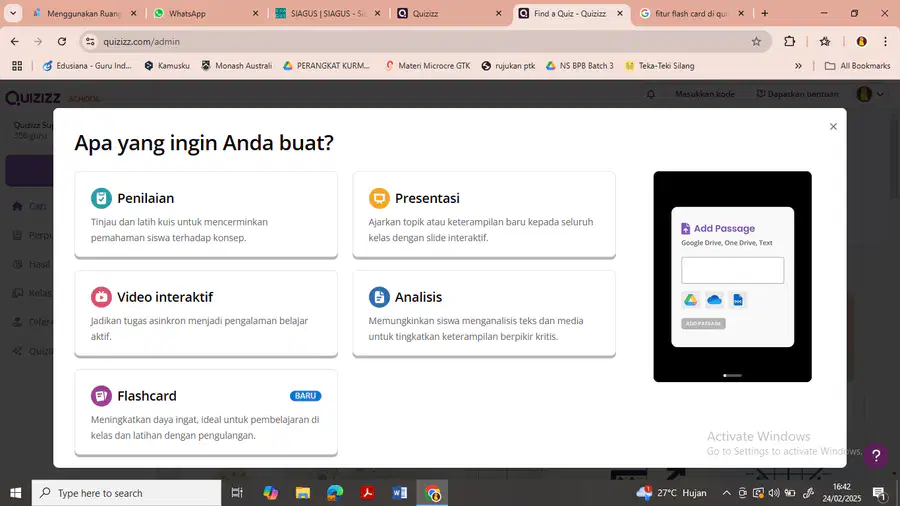The image size is (900, 506).
Task: Switch to the WhatsApp tab
Action: [206, 13]
